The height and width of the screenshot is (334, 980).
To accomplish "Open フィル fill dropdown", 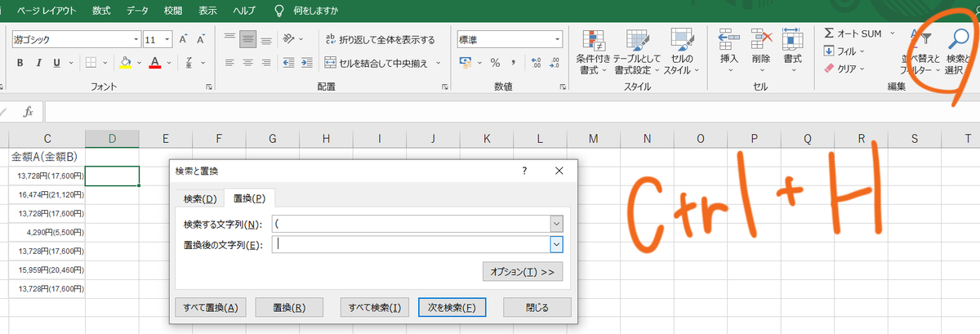I will (845, 51).
